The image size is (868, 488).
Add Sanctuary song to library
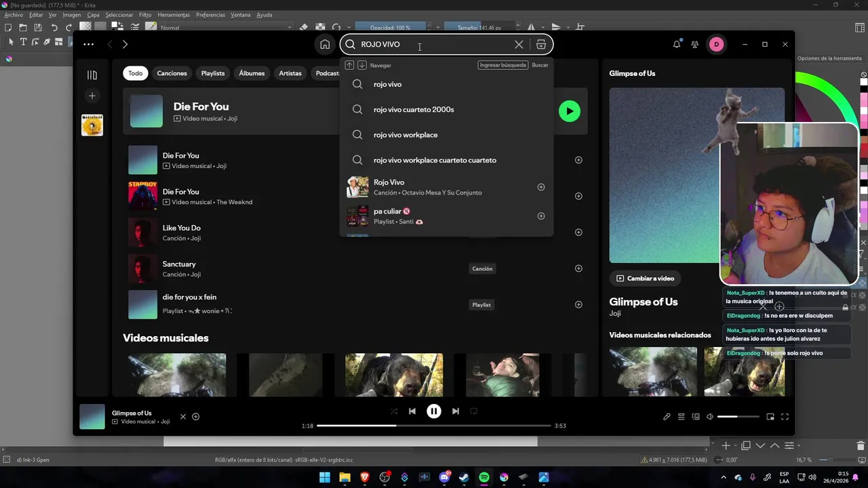(x=578, y=268)
